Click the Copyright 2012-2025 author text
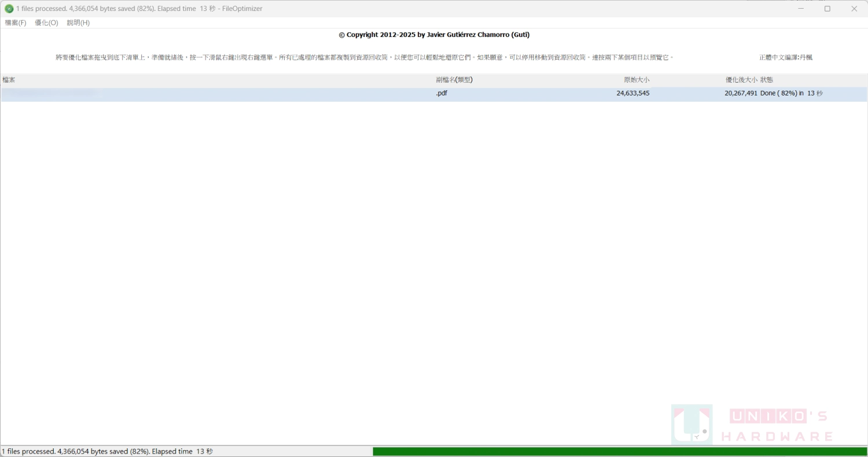Viewport: 868px width, 457px height. 434,35
